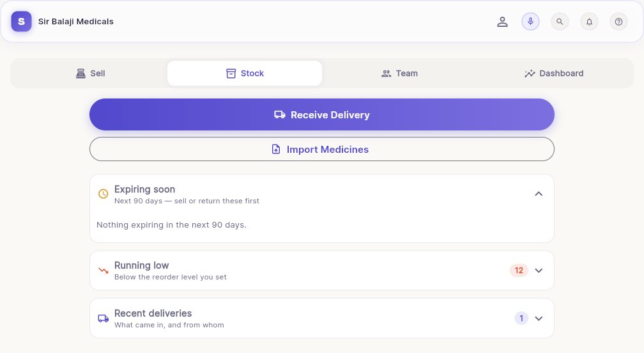
Task: Click 'Below the reorder level you set' subtitle
Action: pyautogui.click(x=171, y=277)
